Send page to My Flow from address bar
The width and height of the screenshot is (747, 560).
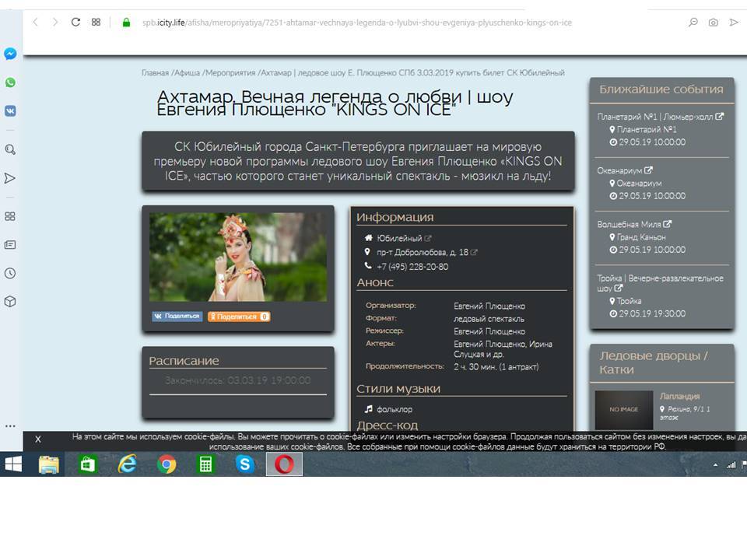[x=734, y=23]
